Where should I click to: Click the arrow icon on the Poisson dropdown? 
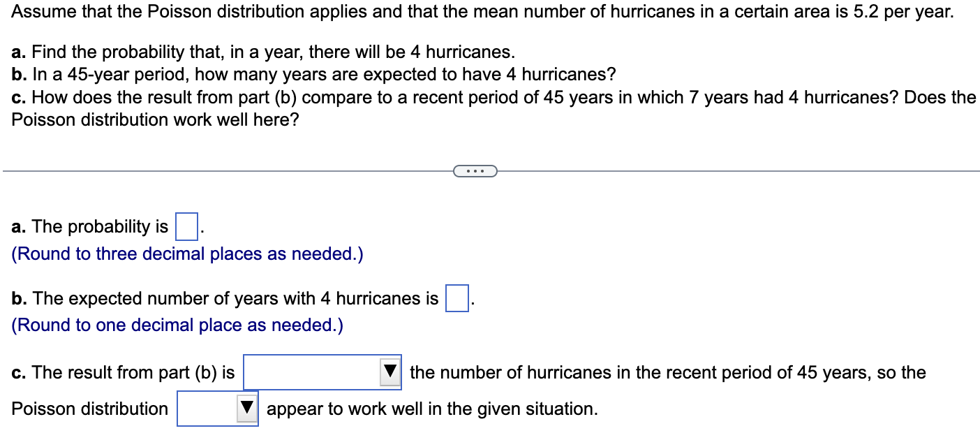point(247,409)
